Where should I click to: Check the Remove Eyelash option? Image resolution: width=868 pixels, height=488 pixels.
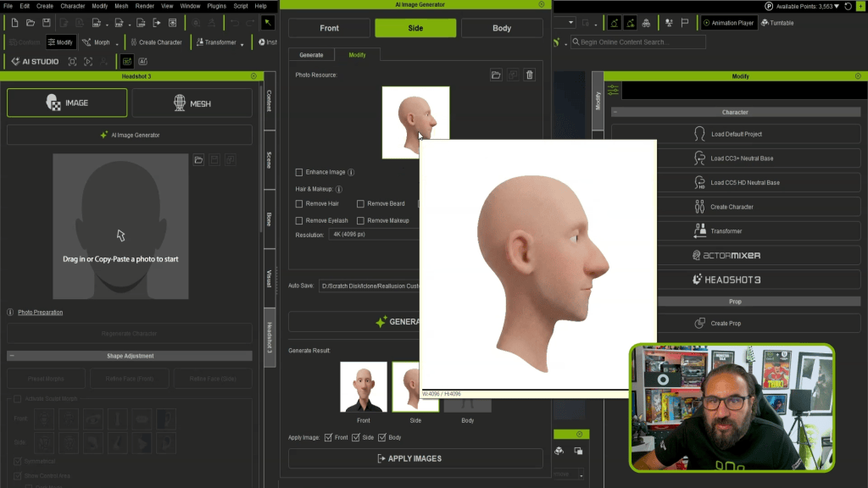(299, 220)
